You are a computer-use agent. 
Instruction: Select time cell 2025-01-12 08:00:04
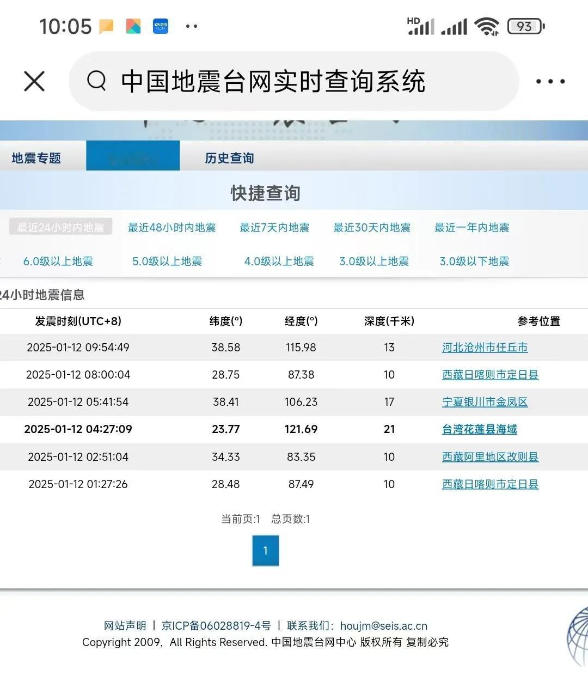click(x=78, y=375)
